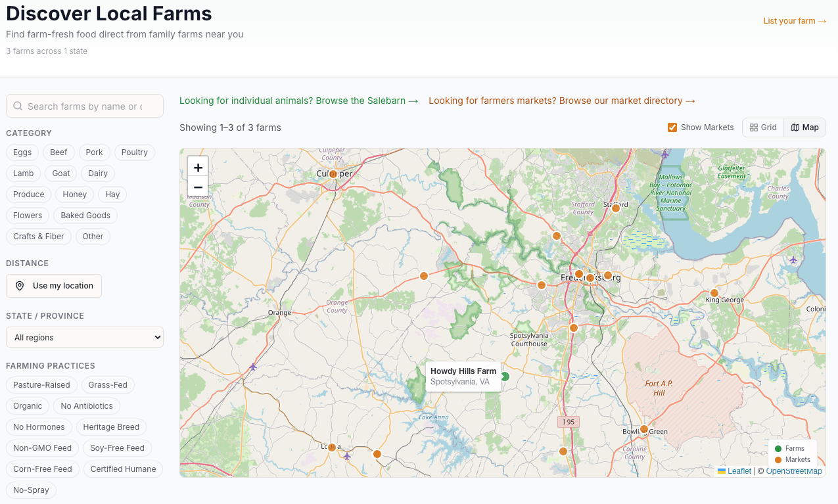Click the orange marker near Bowling Green

(x=643, y=428)
